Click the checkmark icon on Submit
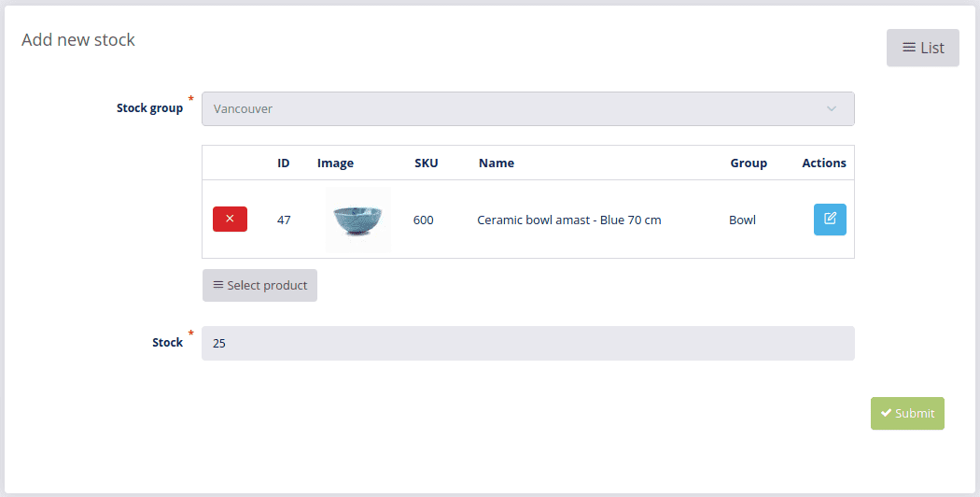 coord(886,413)
